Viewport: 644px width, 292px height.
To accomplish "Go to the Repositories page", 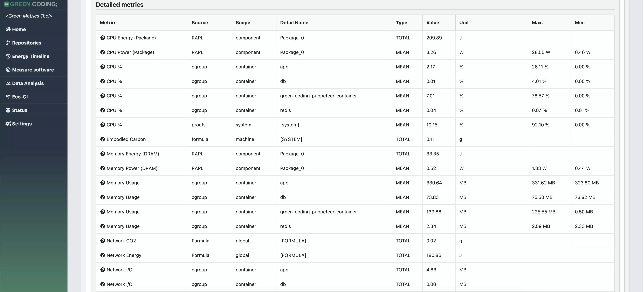I will click(26, 43).
